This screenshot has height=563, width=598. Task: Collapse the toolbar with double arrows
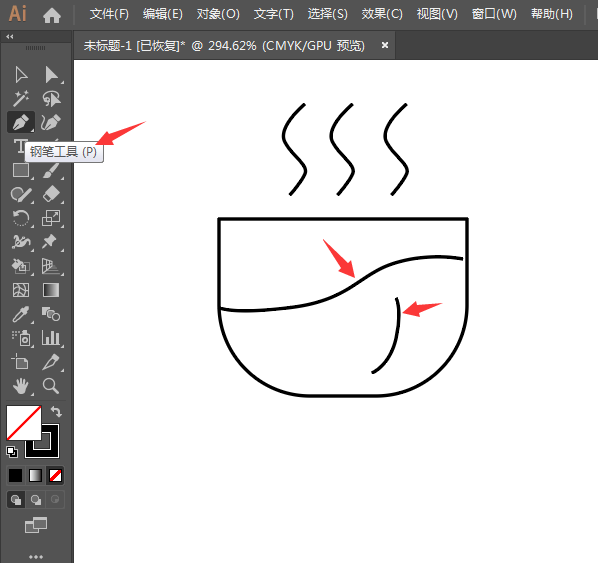pyautogui.click(x=10, y=37)
